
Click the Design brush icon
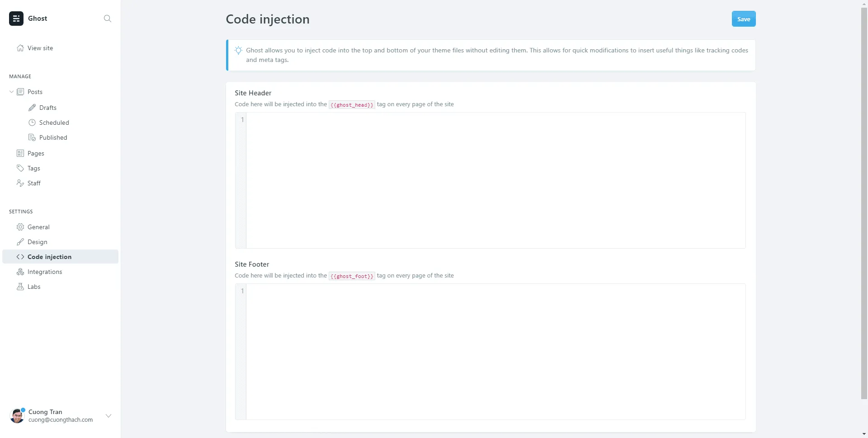(20, 242)
